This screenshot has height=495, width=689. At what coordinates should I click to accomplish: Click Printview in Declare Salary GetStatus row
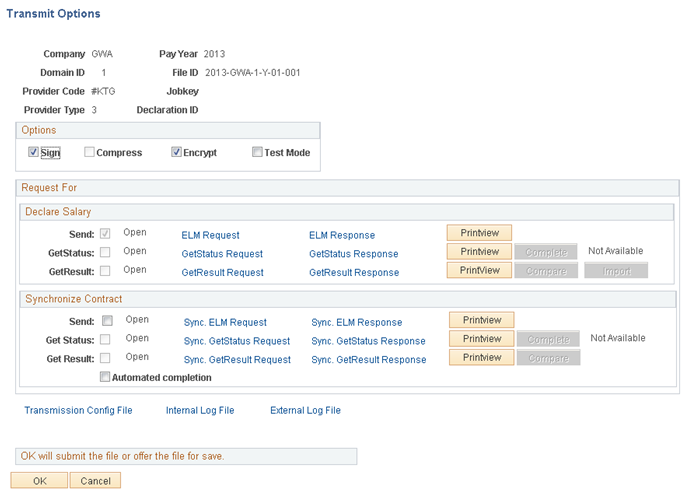click(x=479, y=252)
